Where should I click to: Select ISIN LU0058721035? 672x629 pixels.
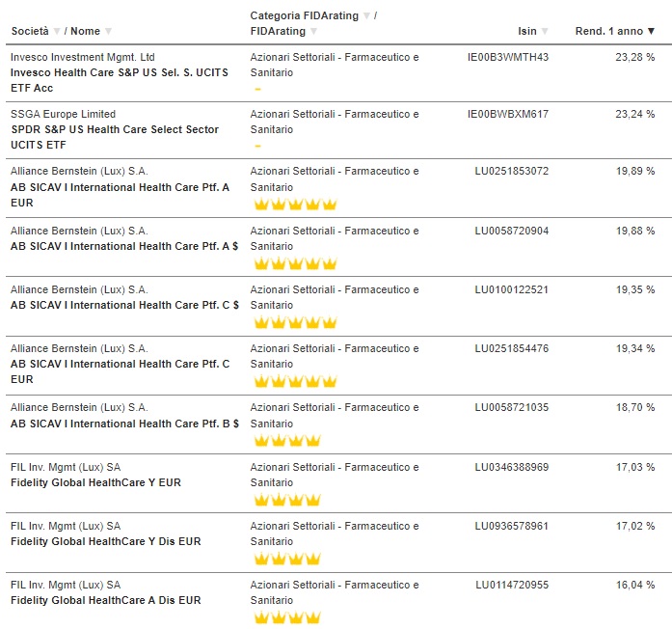[x=512, y=407]
